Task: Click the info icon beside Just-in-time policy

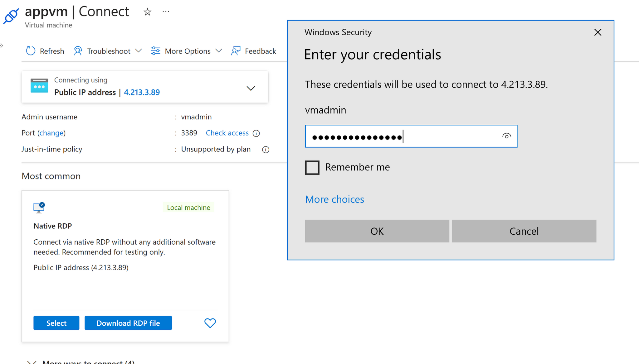Action: [266, 150]
